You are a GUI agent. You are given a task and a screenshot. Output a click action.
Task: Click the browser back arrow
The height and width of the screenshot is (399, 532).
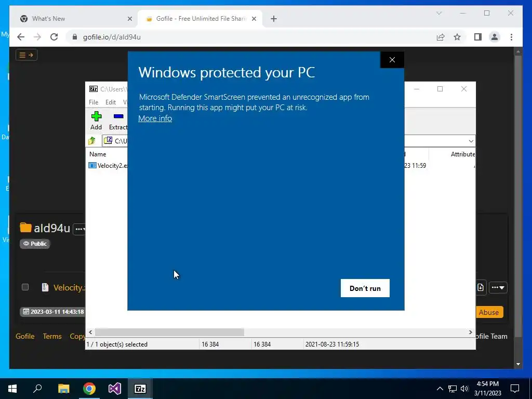(21, 37)
